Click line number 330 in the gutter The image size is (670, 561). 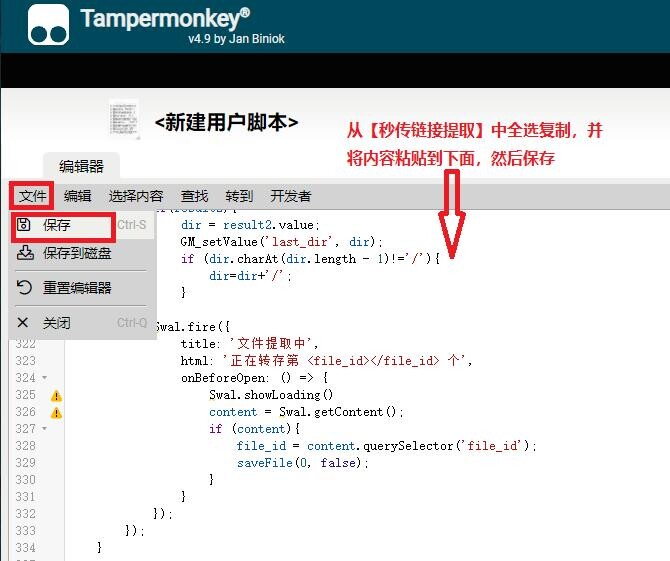pos(25,480)
